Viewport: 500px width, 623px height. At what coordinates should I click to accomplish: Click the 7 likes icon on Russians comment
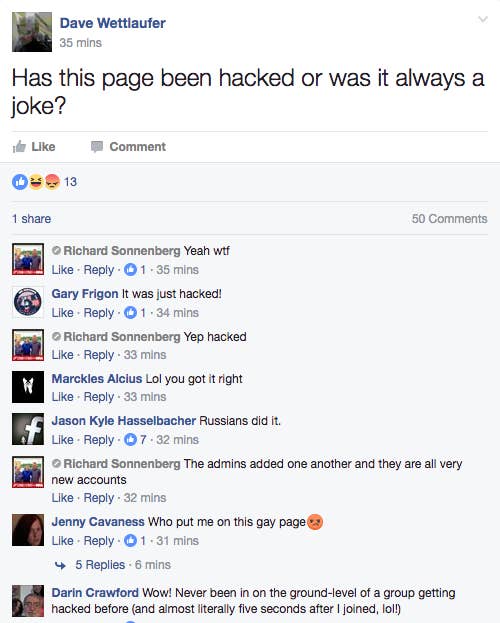[x=130, y=440]
